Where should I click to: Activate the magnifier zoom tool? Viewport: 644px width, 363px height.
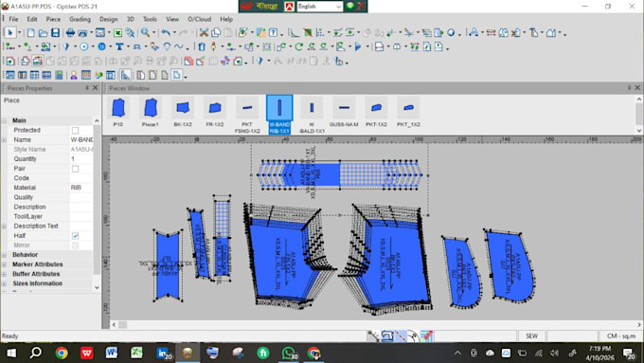[145, 32]
